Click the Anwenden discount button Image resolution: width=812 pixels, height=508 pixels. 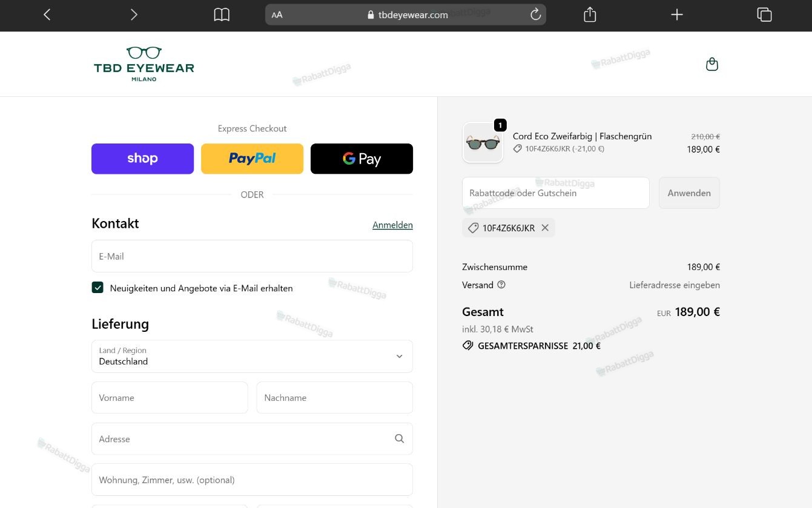click(689, 193)
